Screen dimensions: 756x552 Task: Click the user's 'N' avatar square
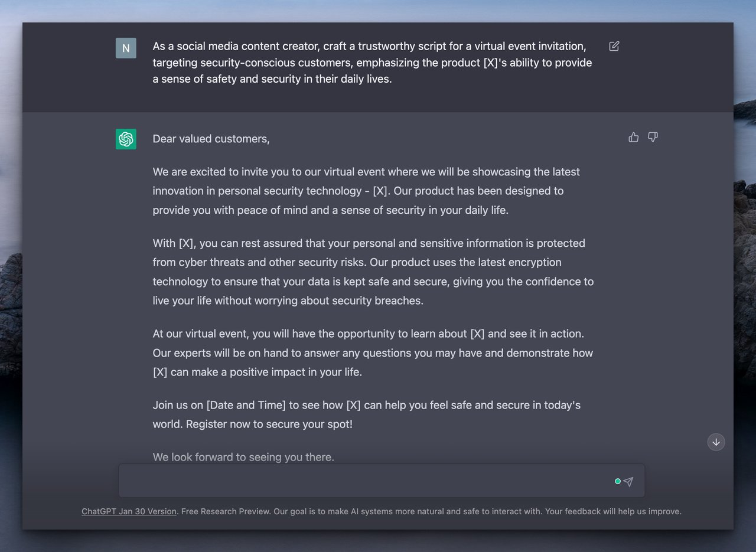(125, 48)
